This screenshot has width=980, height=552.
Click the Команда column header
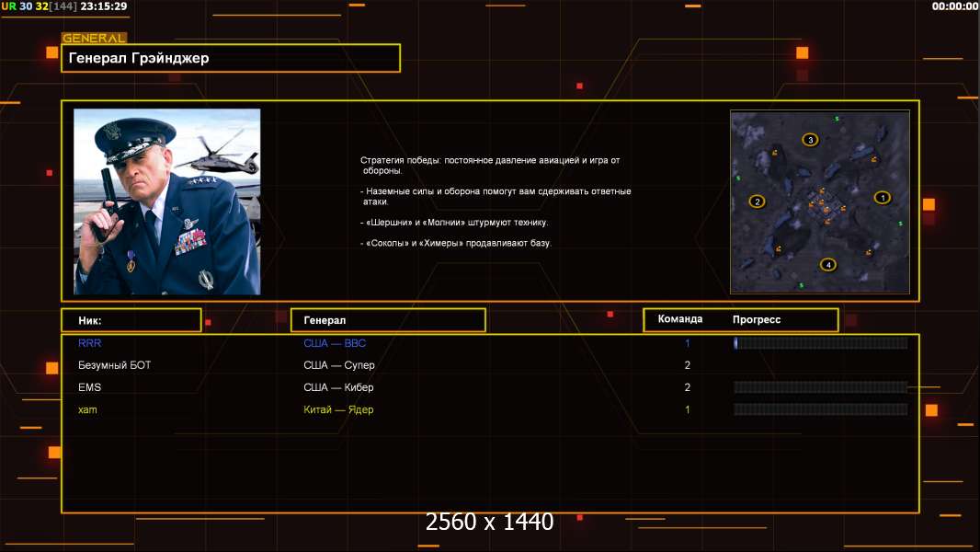[680, 319]
